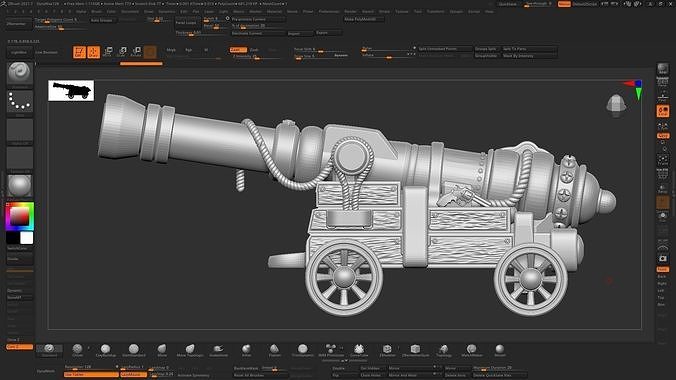
Task: Select the Move Topological brush
Action: 190,350
